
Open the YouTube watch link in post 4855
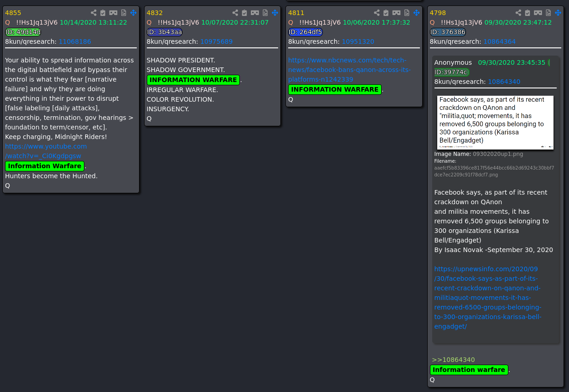click(46, 151)
